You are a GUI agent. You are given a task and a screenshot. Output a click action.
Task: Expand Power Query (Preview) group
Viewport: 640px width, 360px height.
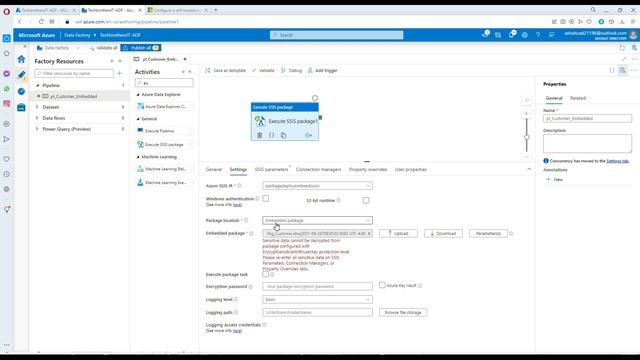tap(37, 129)
